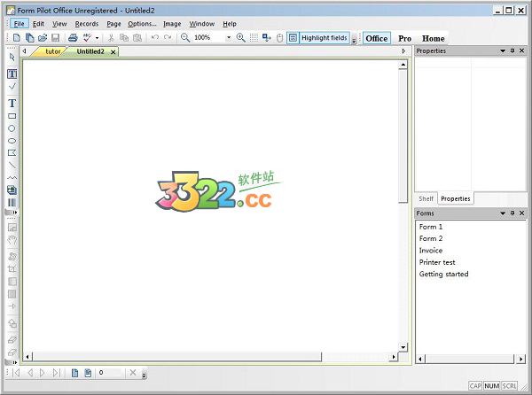This screenshot has width=532, height=395.
Task: Close the Forms panel
Action: pyautogui.click(x=522, y=213)
